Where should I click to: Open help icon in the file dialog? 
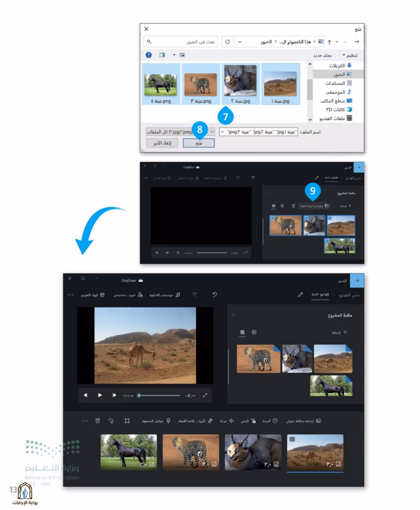click(149, 55)
